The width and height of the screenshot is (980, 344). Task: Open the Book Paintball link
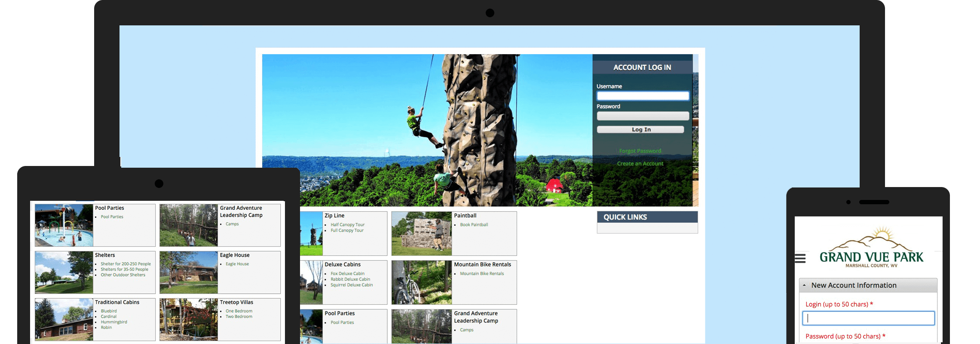[474, 225]
